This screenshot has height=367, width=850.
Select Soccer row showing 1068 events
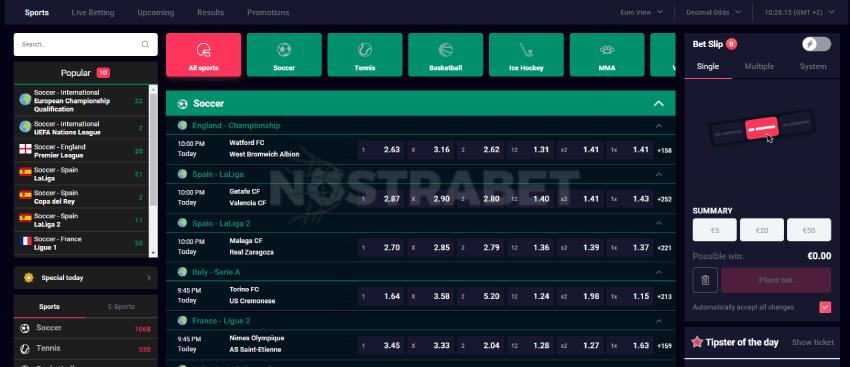tap(86, 328)
